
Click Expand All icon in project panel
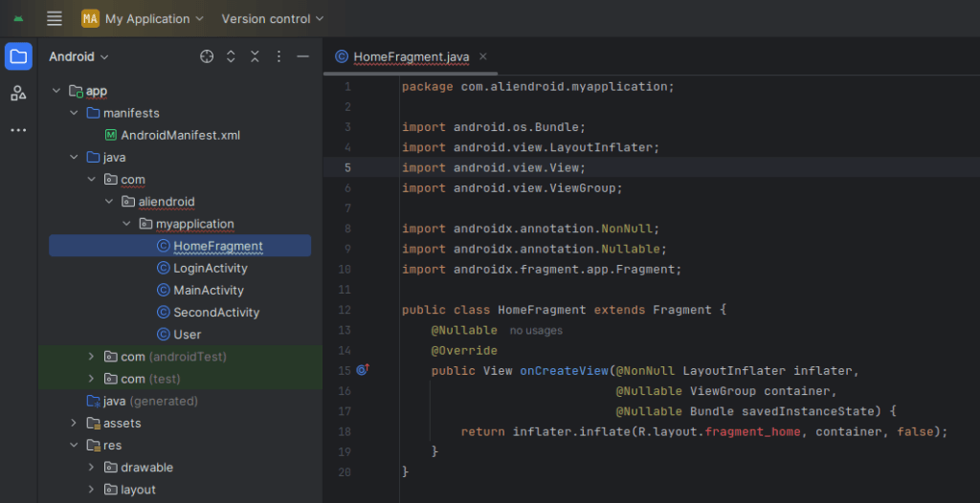pyautogui.click(x=231, y=56)
